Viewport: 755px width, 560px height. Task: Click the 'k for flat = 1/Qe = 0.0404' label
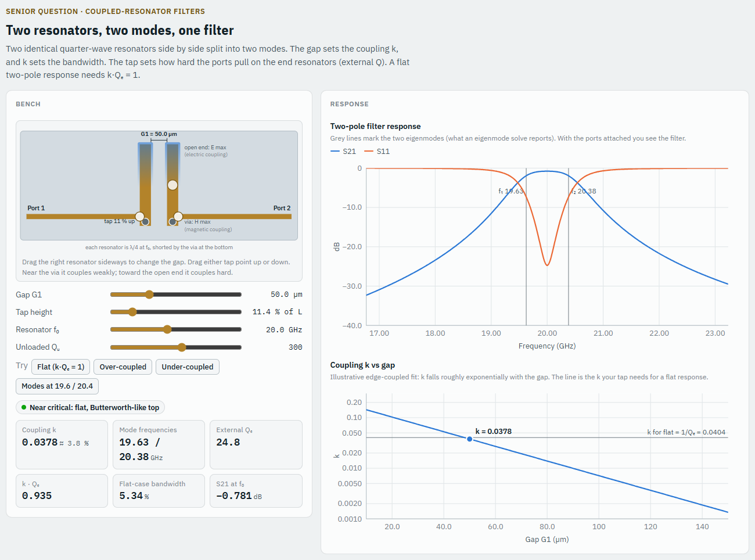[x=686, y=432]
